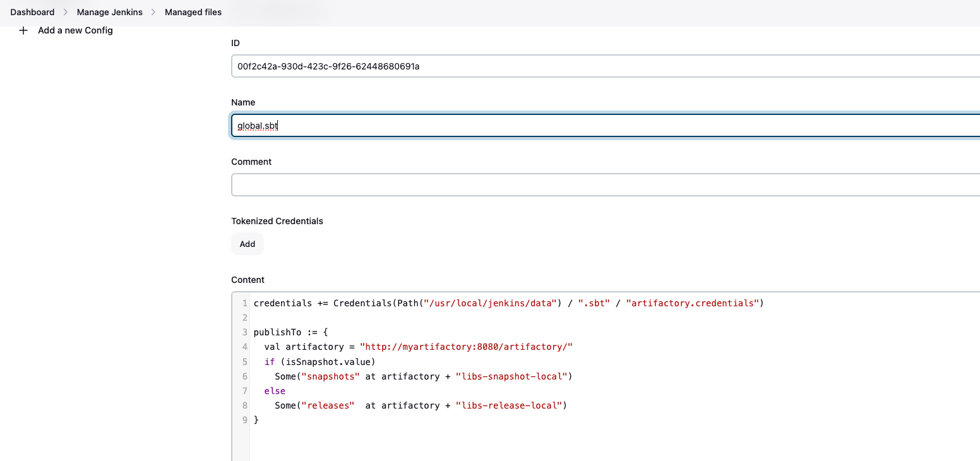Click the else keyword on line 7
Screen dimensions: 980x461
[275, 391]
